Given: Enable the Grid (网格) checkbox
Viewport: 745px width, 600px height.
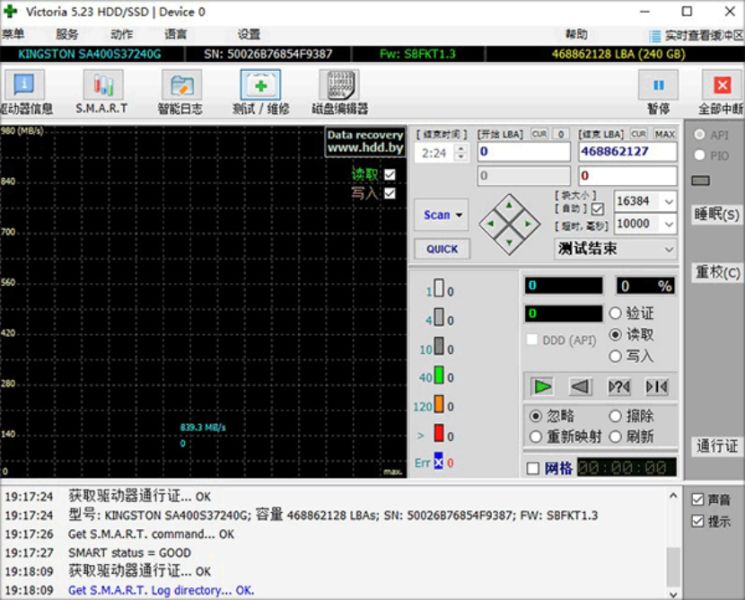Looking at the screenshot, I should (x=533, y=469).
